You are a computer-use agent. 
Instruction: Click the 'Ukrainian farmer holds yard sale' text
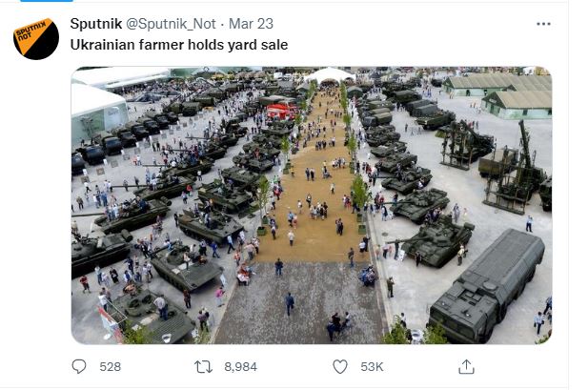pyautogui.click(x=178, y=44)
